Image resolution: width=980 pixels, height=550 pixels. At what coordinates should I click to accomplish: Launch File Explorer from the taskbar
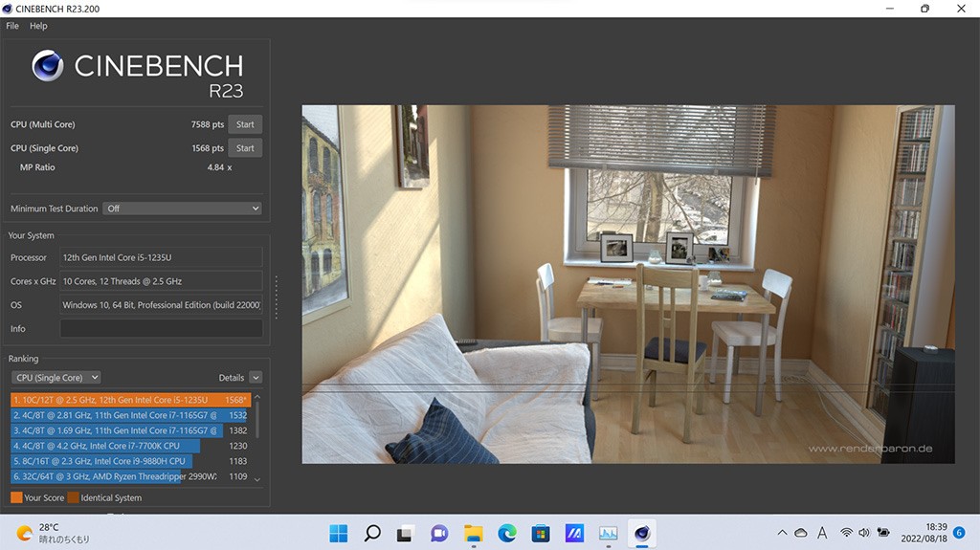click(x=473, y=533)
